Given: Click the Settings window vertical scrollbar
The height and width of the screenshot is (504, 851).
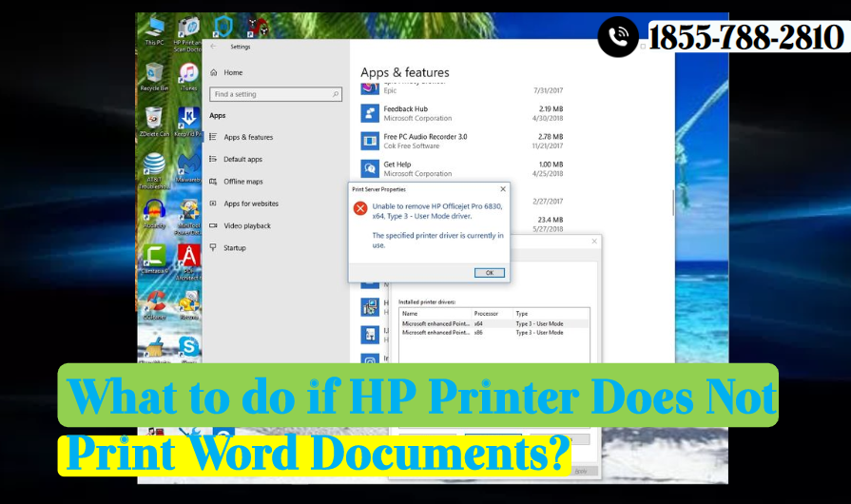Looking at the screenshot, I should 673,203.
